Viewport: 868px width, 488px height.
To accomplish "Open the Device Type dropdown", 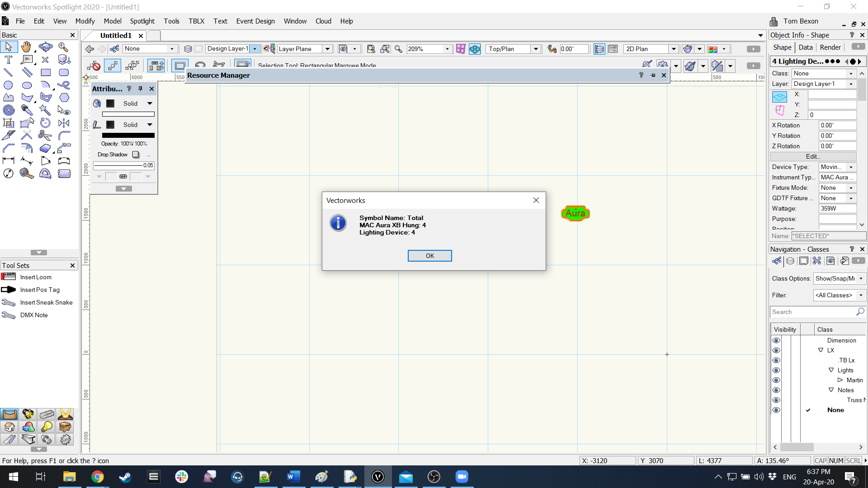I will click(x=837, y=167).
